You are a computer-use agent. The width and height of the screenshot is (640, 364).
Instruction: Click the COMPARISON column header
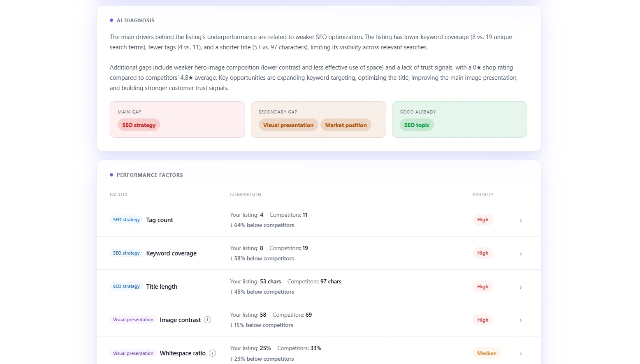click(246, 195)
